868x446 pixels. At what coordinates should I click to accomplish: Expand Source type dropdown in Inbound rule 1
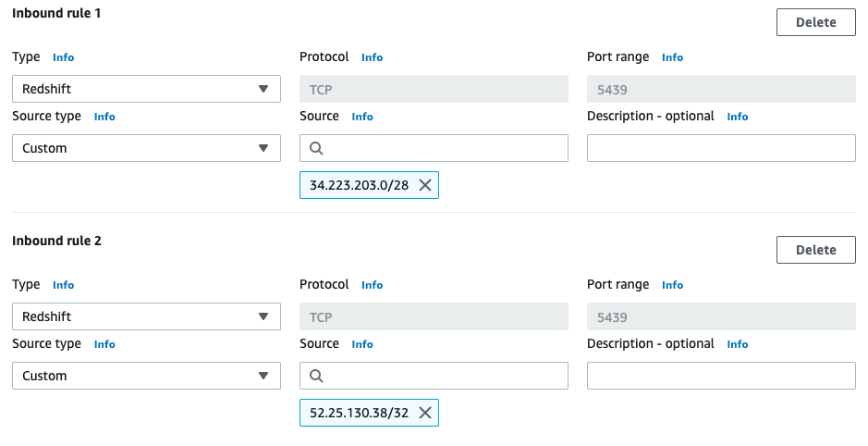pos(146,148)
